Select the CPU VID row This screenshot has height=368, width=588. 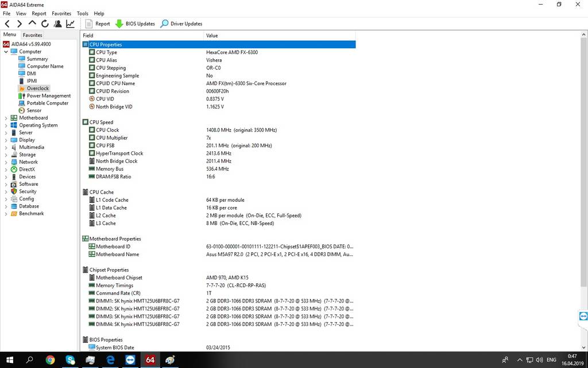click(219, 99)
